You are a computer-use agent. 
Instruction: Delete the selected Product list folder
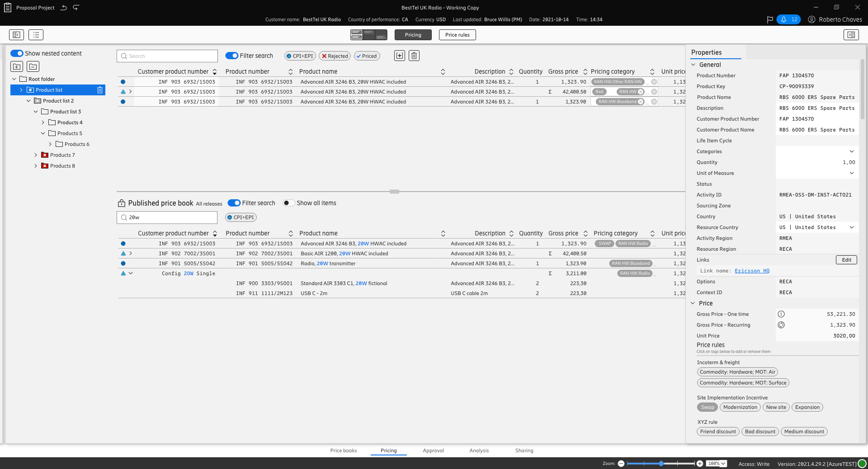point(100,90)
